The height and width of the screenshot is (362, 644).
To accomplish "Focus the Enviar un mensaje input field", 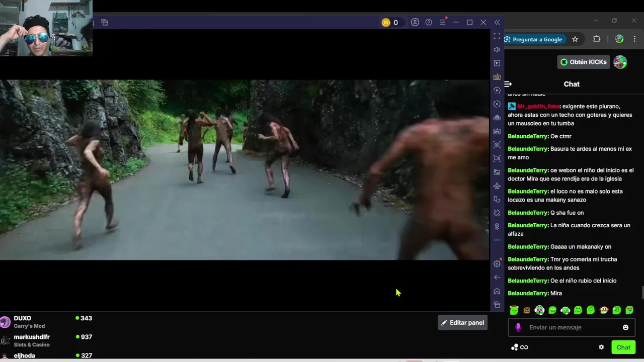I will (x=572, y=327).
